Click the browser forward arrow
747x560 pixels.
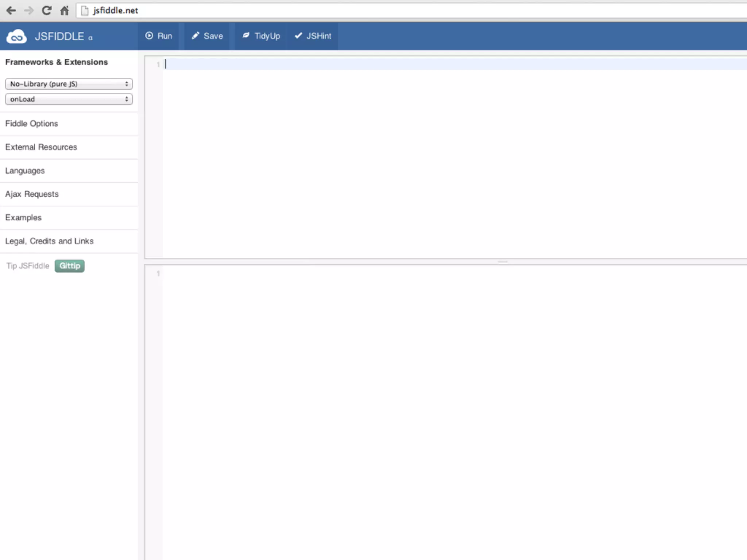pos(28,11)
